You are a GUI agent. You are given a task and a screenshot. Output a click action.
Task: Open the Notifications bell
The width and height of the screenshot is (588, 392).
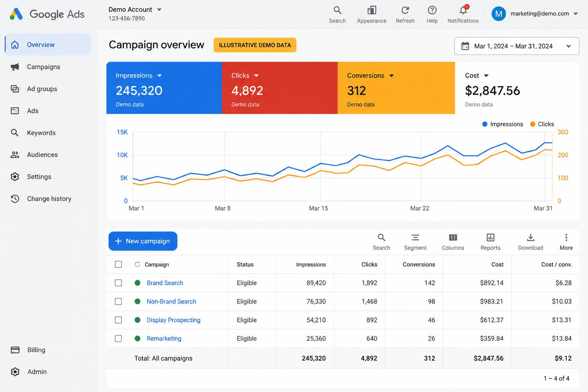[x=463, y=15]
